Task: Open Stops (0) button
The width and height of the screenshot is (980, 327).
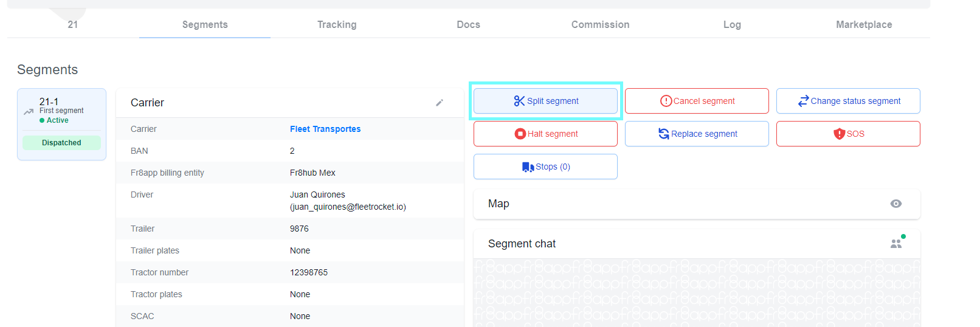Action: click(x=545, y=167)
